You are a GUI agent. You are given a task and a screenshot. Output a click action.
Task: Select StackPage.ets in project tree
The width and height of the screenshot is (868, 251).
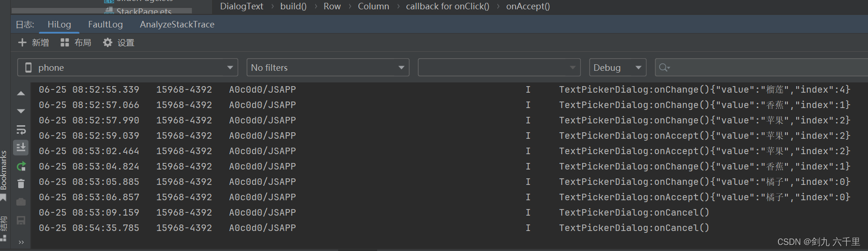coord(144,11)
